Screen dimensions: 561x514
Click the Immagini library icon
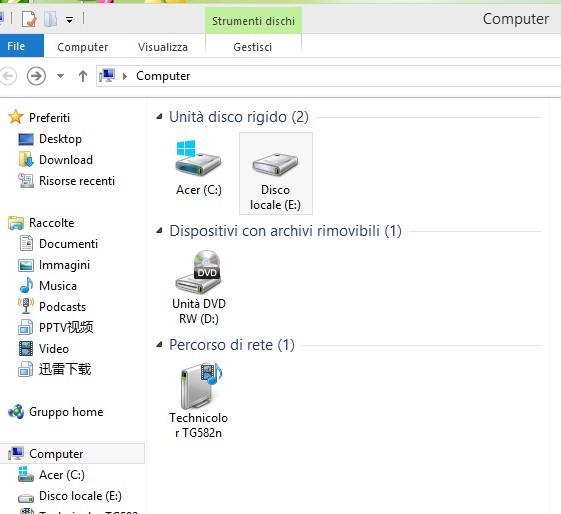[26, 265]
